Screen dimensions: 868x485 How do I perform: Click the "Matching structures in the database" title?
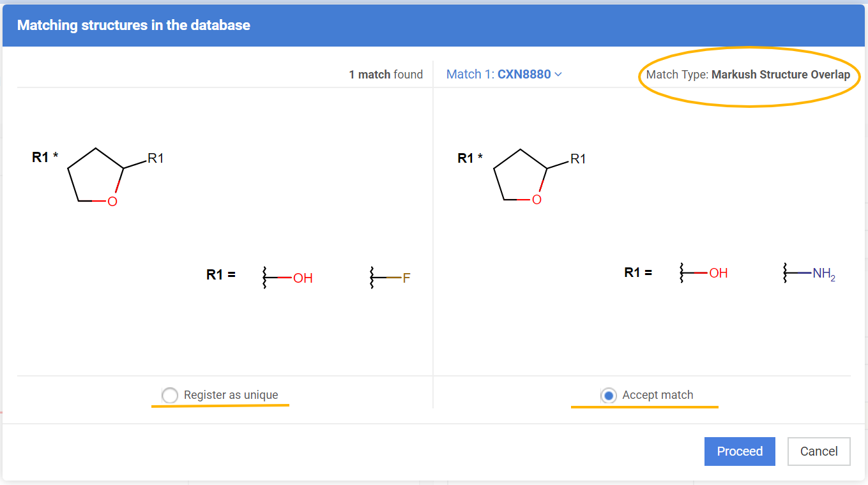coord(133,26)
